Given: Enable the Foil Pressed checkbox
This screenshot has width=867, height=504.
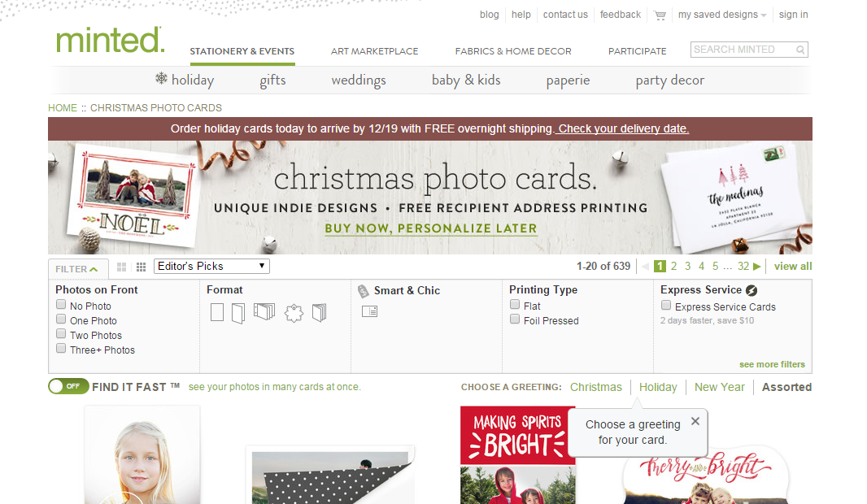Looking at the screenshot, I should tap(515, 319).
